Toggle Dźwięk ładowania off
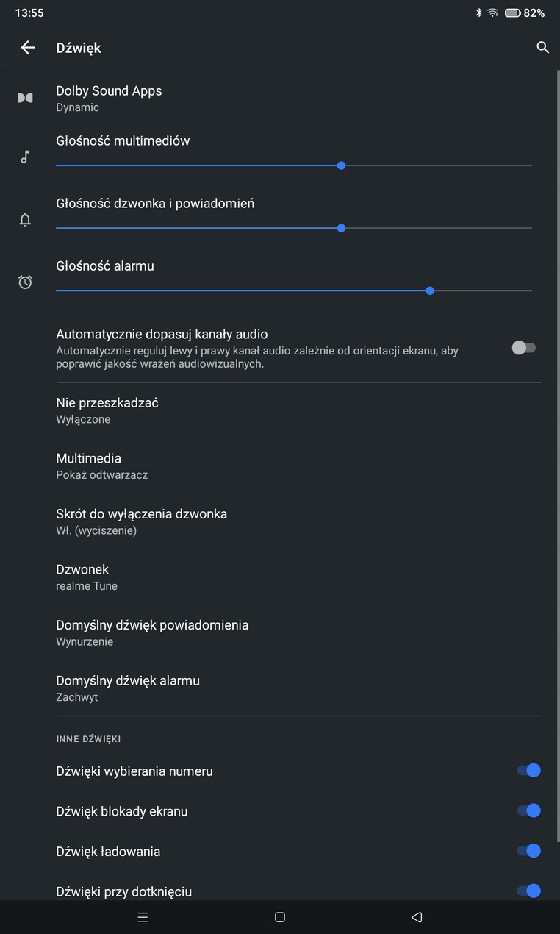The height and width of the screenshot is (934, 560). (528, 851)
